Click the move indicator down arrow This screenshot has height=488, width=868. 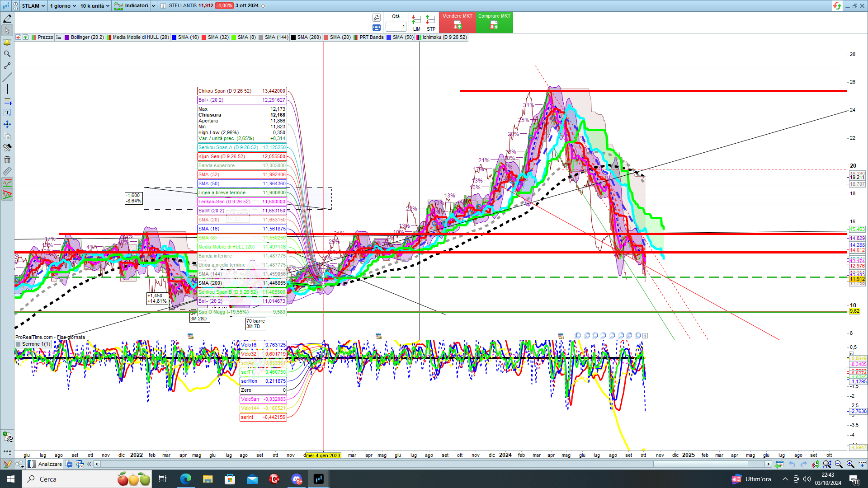pos(18,38)
